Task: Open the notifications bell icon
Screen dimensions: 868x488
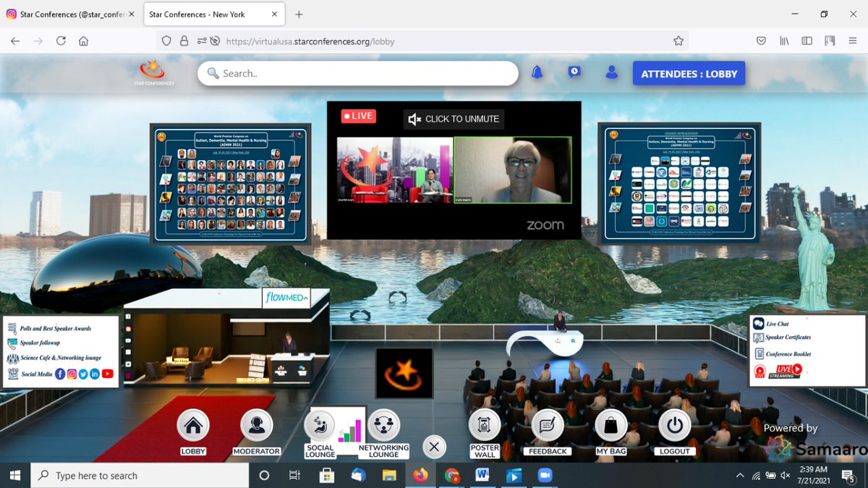Action: [x=537, y=72]
